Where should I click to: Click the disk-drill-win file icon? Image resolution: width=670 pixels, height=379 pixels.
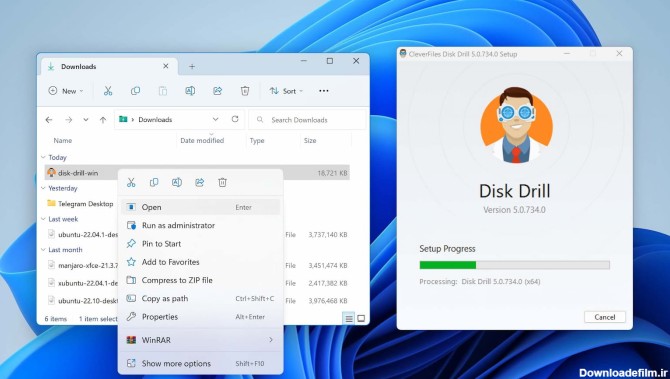click(x=51, y=173)
